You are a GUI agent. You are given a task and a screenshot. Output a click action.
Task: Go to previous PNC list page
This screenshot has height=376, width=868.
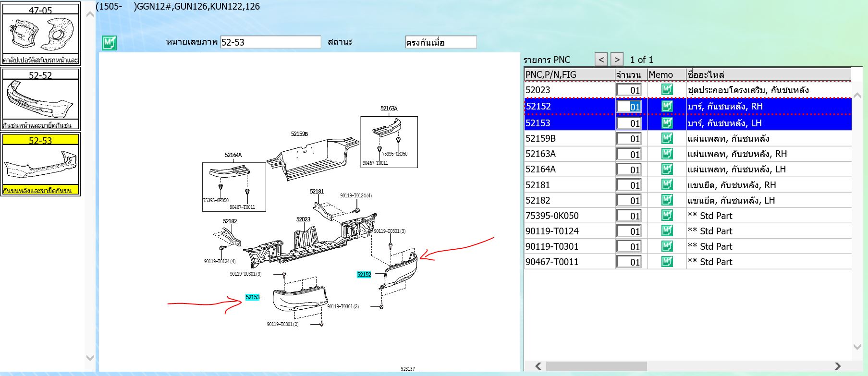[601, 60]
